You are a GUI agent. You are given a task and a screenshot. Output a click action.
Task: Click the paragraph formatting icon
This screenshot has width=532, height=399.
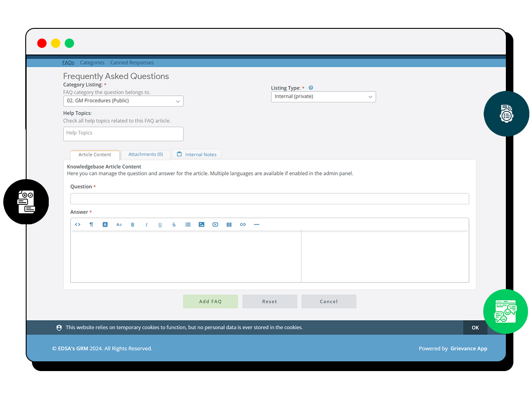pyautogui.click(x=91, y=224)
